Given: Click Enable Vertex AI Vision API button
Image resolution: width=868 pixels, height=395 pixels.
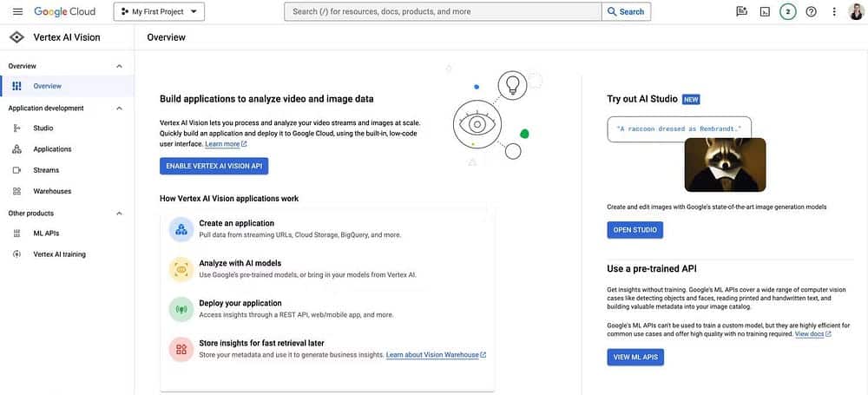Looking at the screenshot, I should [x=214, y=166].
